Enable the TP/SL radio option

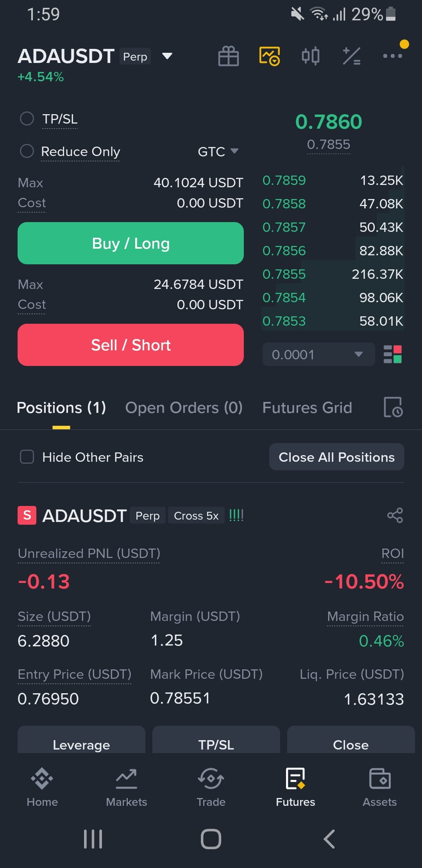click(27, 118)
